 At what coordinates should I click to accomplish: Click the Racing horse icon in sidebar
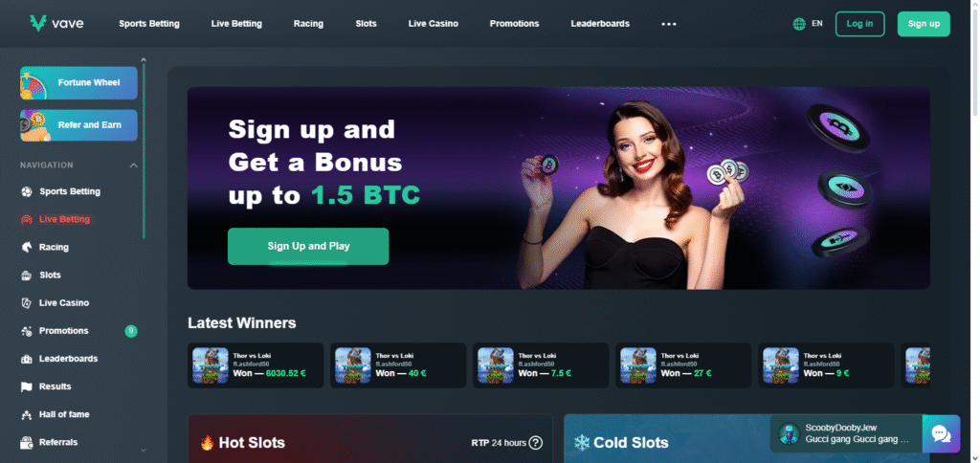point(26,248)
